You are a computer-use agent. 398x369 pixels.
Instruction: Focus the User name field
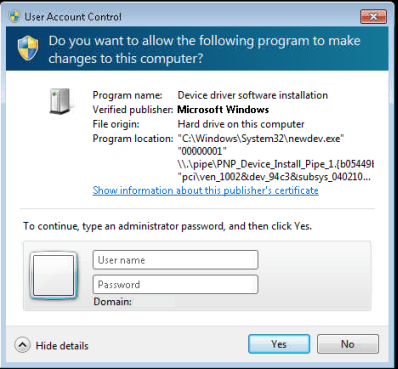pyautogui.click(x=175, y=260)
